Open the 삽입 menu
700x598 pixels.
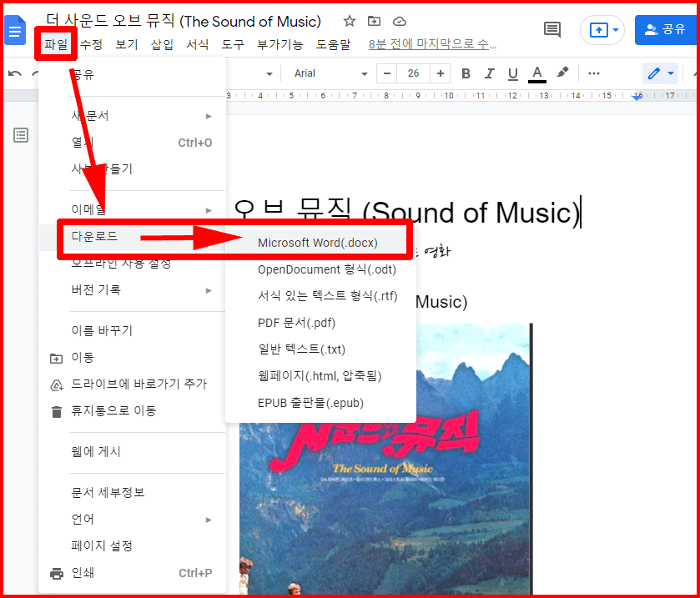pyautogui.click(x=162, y=44)
